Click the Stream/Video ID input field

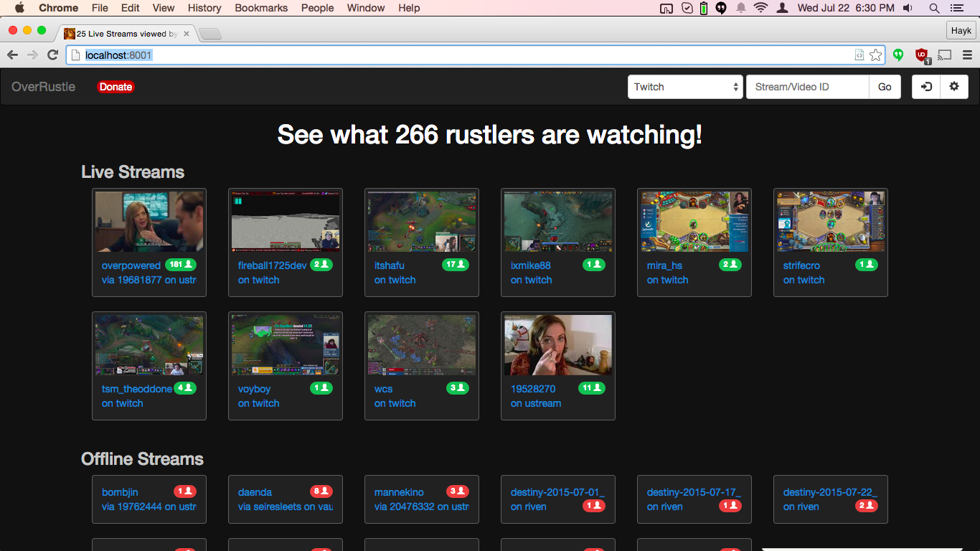[x=808, y=87]
